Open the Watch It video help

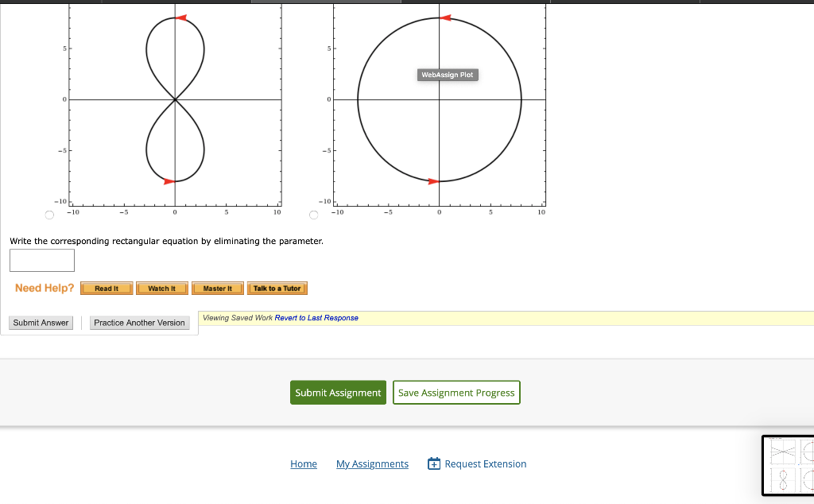[x=161, y=288]
